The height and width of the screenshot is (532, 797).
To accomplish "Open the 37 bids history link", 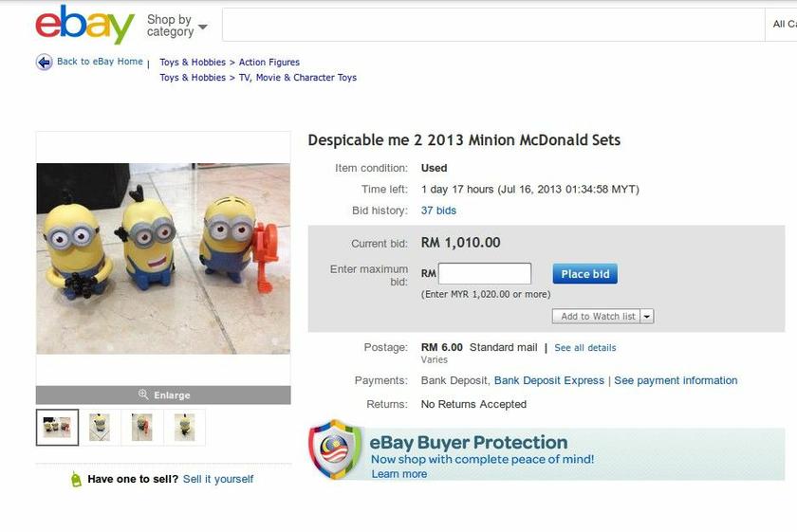I will pyautogui.click(x=438, y=211).
